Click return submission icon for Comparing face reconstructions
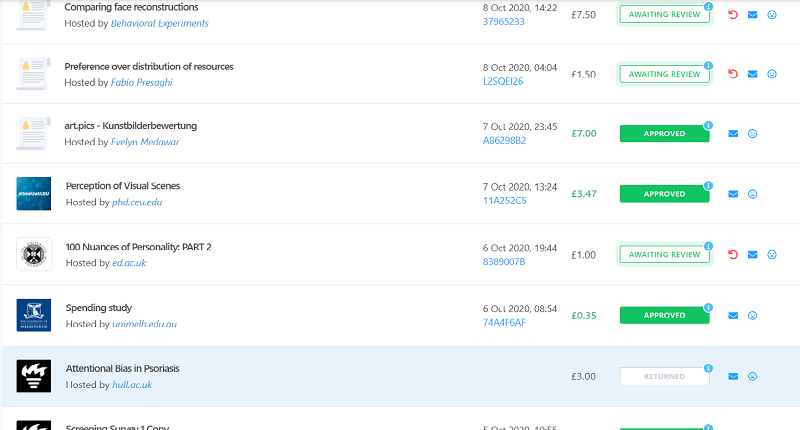 click(x=733, y=15)
